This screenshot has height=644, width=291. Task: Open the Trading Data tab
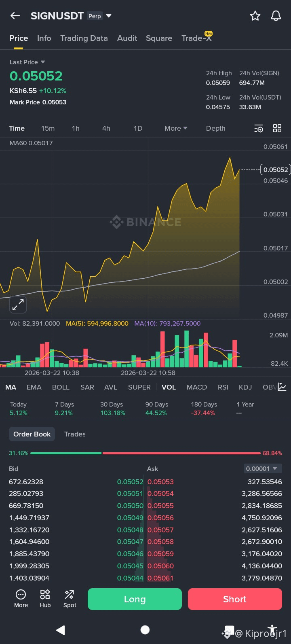[84, 38]
